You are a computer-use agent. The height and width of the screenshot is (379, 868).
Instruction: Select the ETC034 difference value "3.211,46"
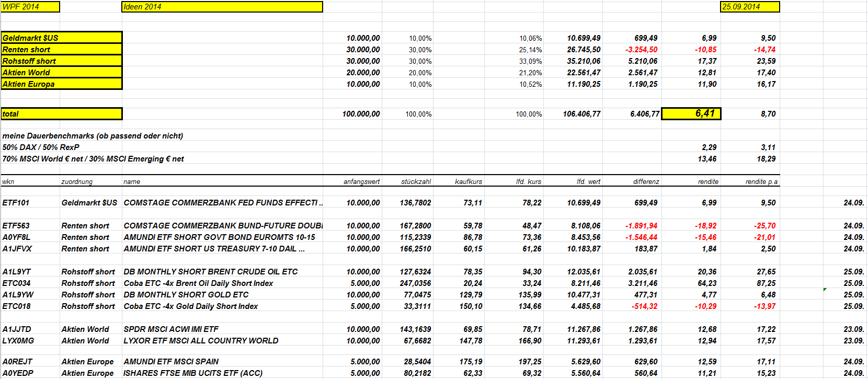pos(643,283)
